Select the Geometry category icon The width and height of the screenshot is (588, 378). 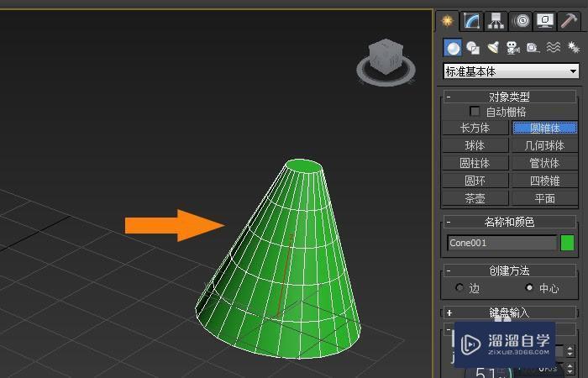453,48
